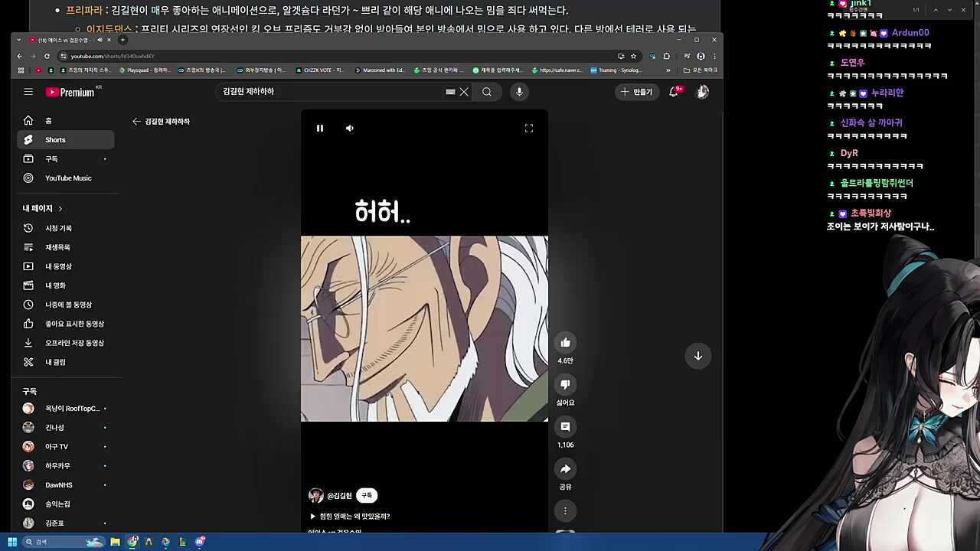Click the Windows taskbar search box

coord(64,542)
